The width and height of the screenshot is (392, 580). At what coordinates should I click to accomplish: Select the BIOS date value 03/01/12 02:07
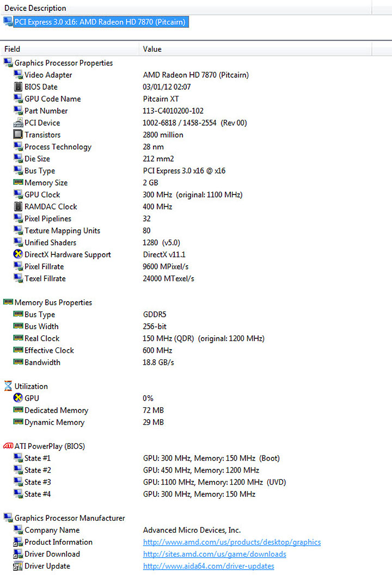167,87
